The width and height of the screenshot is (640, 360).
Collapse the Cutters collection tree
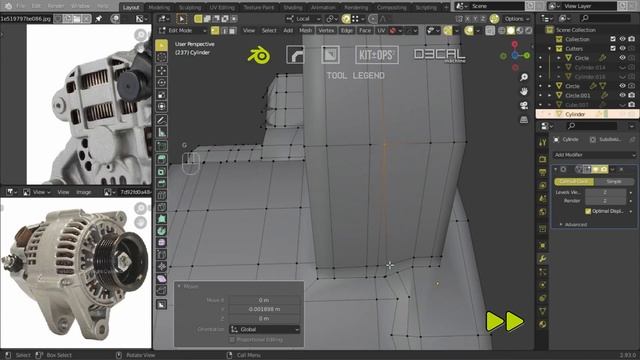pos(549,49)
